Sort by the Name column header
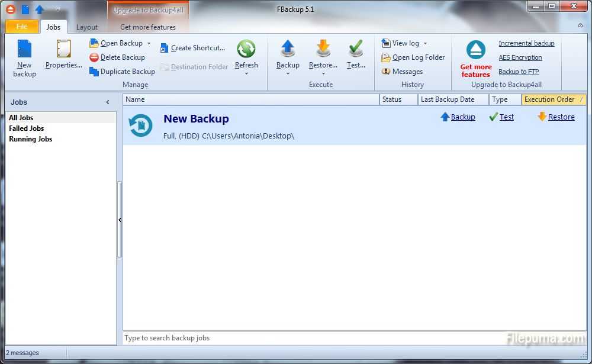 [x=251, y=99]
